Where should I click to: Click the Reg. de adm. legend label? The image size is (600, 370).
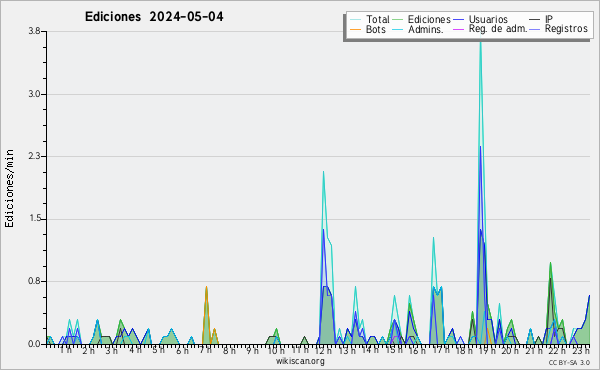(x=498, y=29)
